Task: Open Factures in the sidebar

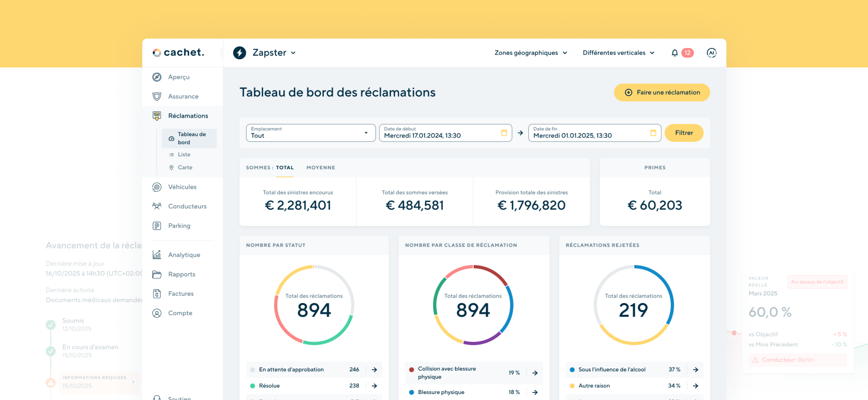Action: (x=181, y=294)
